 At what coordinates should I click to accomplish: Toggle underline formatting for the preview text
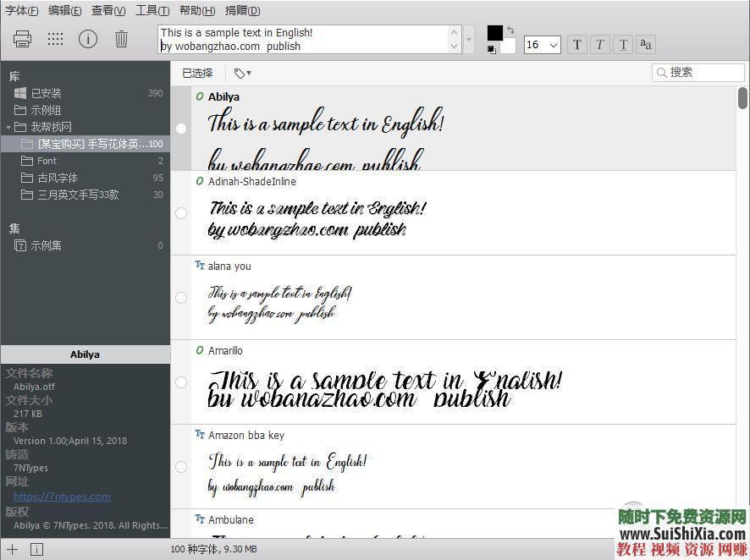(x=623, y=44)
